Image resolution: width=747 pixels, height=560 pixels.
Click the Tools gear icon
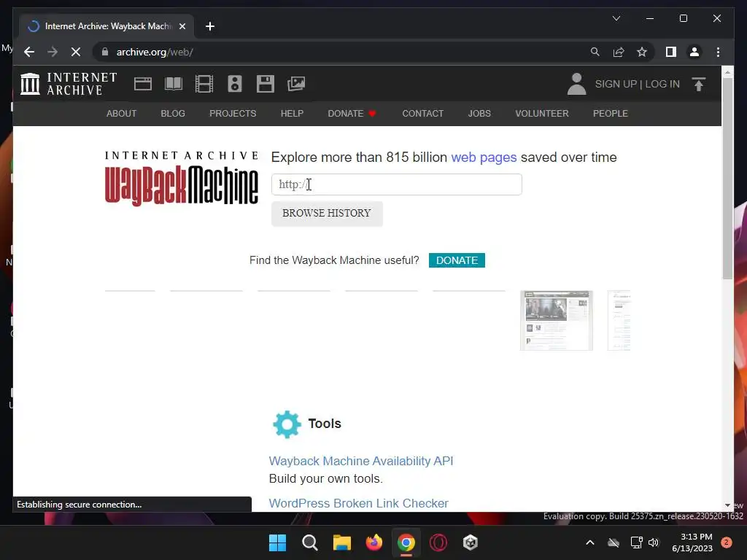click(287, 424)
